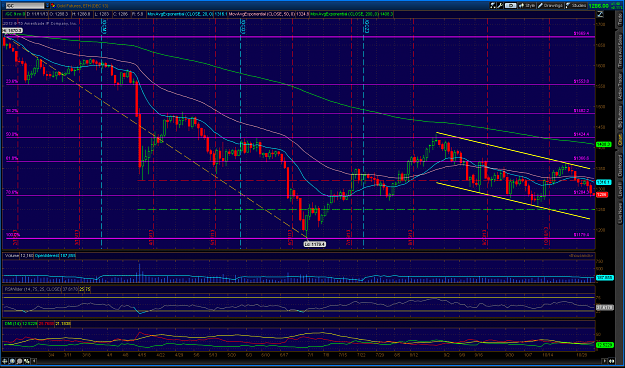Viewport: 625px width, 368px height.
Task: Click the red 1286 price axis bubble
Action: [602, 195]
